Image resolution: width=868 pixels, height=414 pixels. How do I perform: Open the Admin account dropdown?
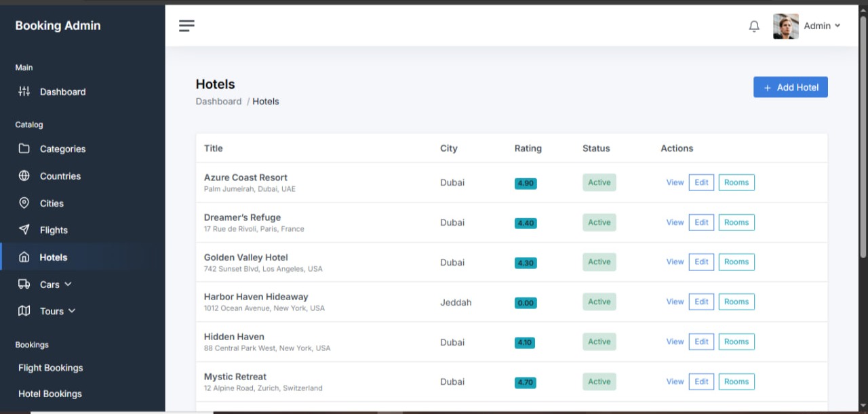(822, 26)
